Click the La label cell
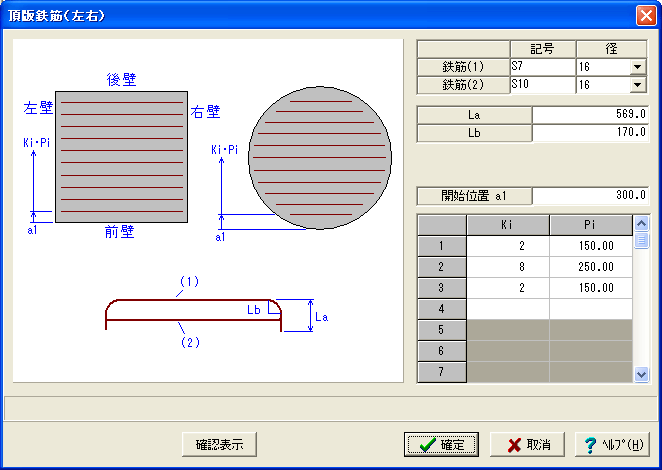 (x=474, y=115)
